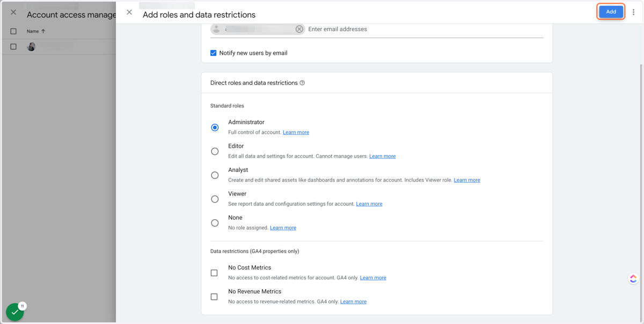Enable the No Cost Metrics checkbox
Viewport: 644px width, 324px height.
point(214,273)
